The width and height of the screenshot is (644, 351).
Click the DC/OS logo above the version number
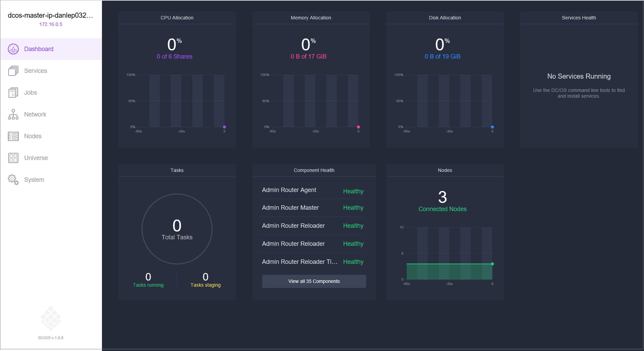[x=50, y=318]
